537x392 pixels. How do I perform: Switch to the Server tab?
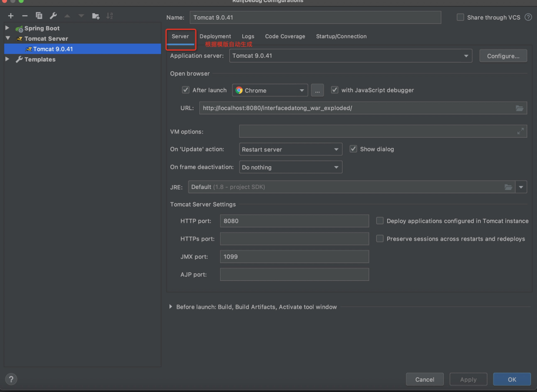[x=180, y=36]
